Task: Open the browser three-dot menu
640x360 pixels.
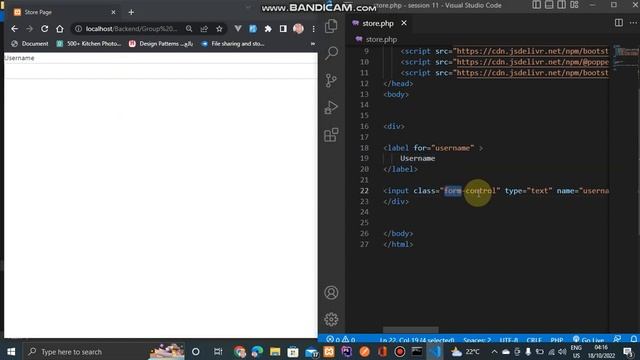Action: [313, 29]
